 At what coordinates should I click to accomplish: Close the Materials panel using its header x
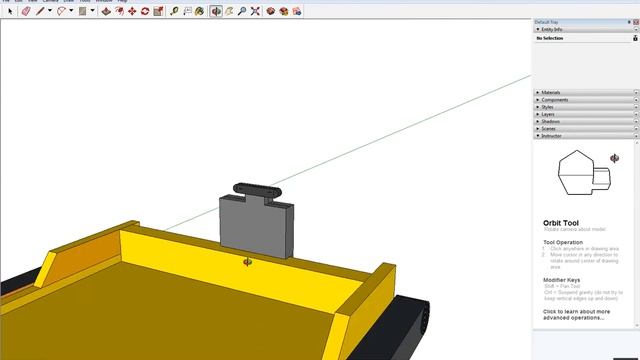[636, 93]
